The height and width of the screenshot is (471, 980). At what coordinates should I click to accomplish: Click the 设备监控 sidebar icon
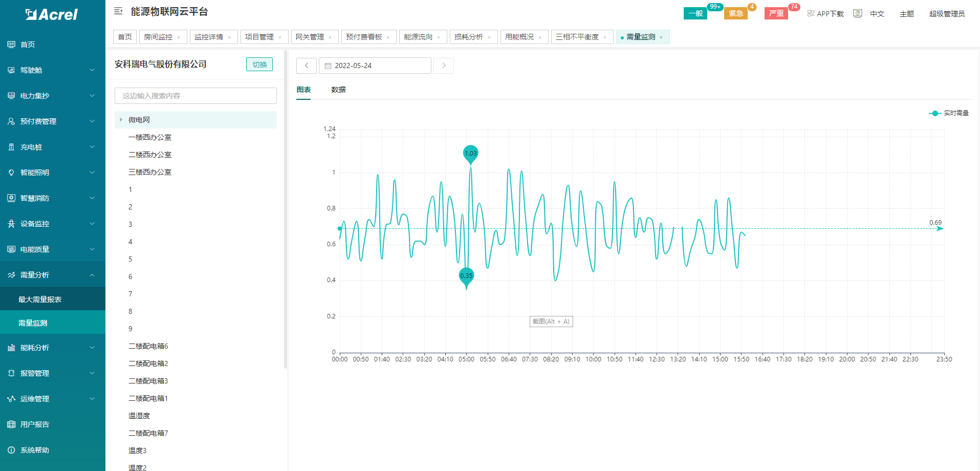(11, 224)
